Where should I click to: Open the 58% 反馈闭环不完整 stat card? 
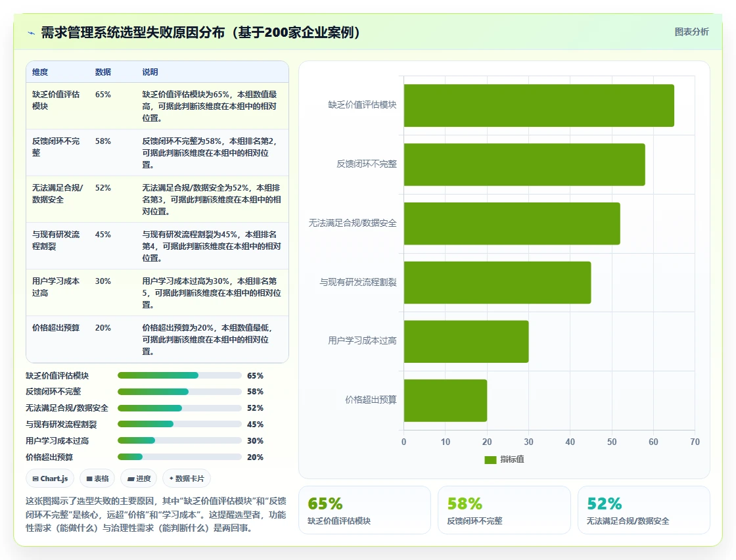click(x=504, y=510)
